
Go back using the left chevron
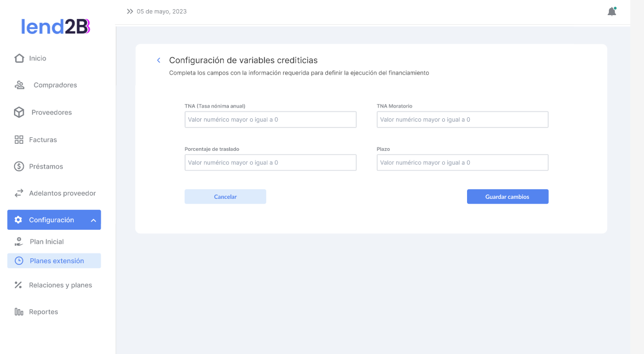click(159, 61)
